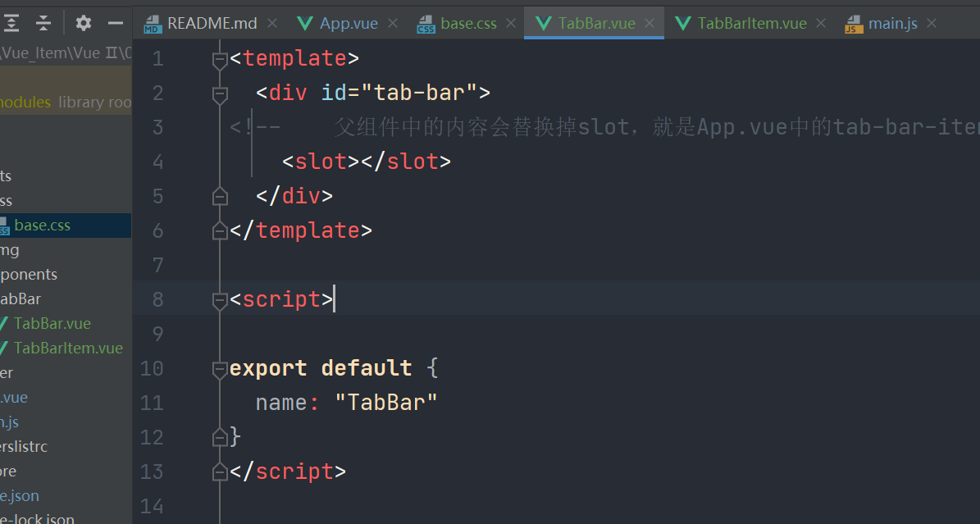
Task: Close the App.vue tab
Action: [x=393, y=23]
